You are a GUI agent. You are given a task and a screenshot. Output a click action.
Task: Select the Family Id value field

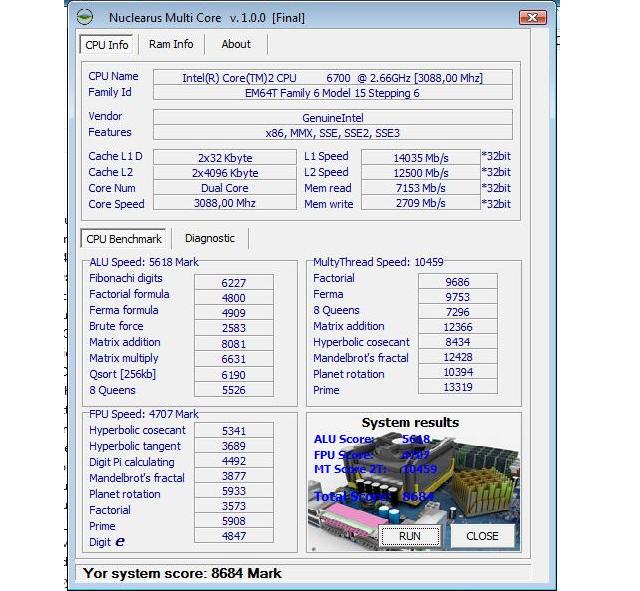pos(332,93)
